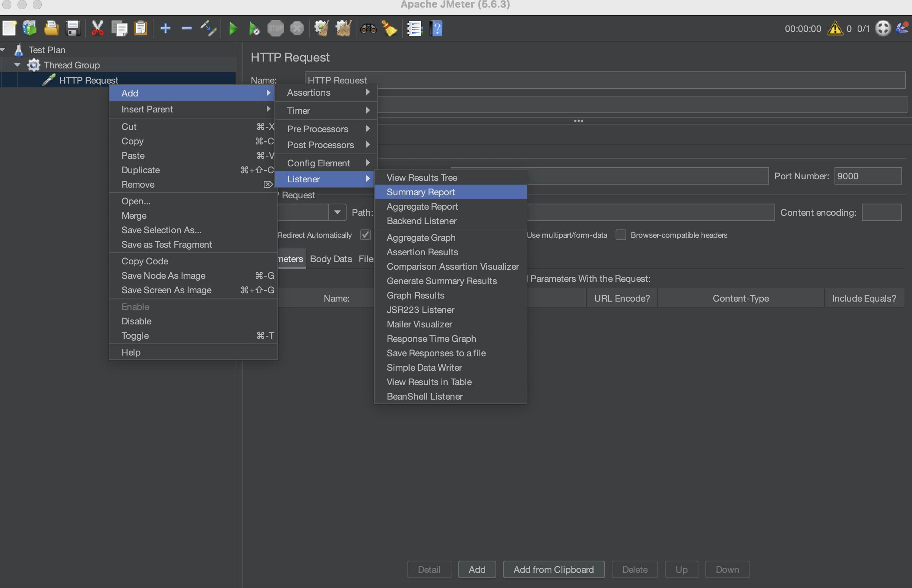Open the Function Helper list icon
The width and height of the screenshot is (912, 588).
[414, 28]
